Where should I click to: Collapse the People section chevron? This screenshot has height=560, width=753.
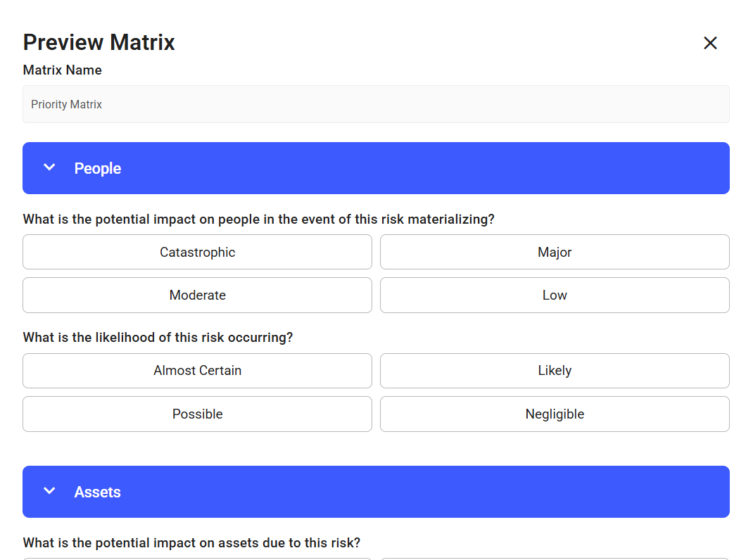click(x=49, y=167)
